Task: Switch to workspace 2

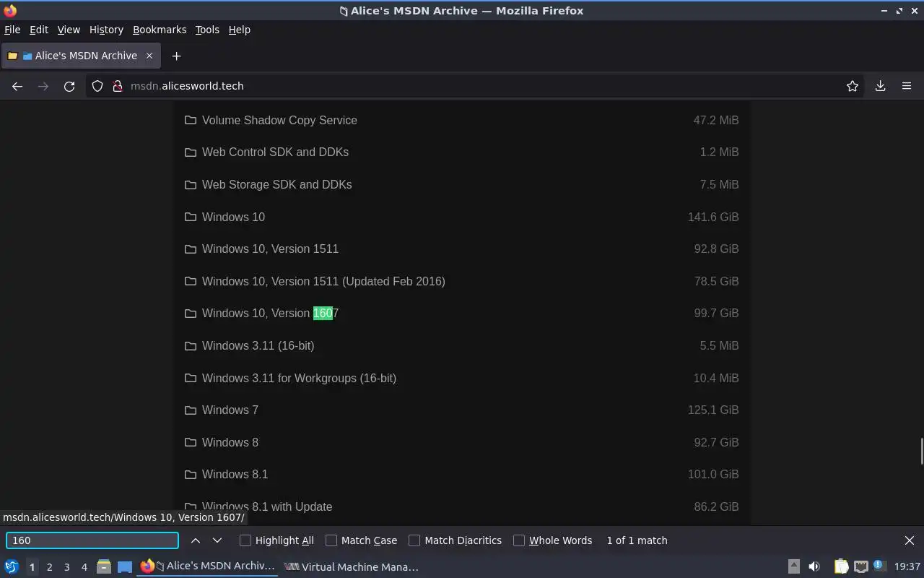Action: 49,567
